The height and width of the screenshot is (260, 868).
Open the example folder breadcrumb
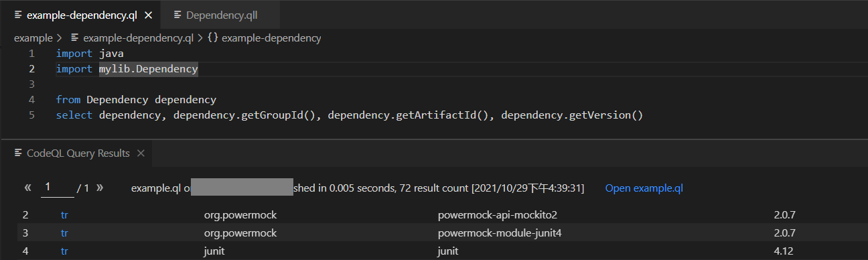[x=33, y=38]
